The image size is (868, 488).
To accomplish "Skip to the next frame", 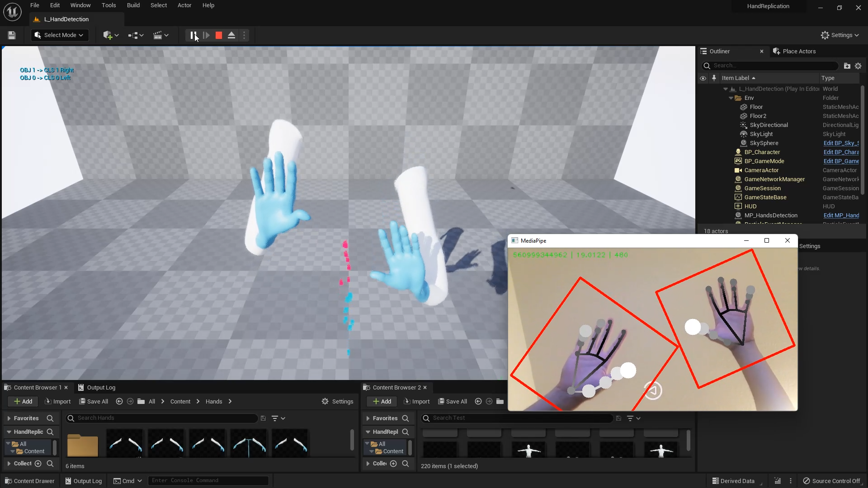I will point(206,35).
